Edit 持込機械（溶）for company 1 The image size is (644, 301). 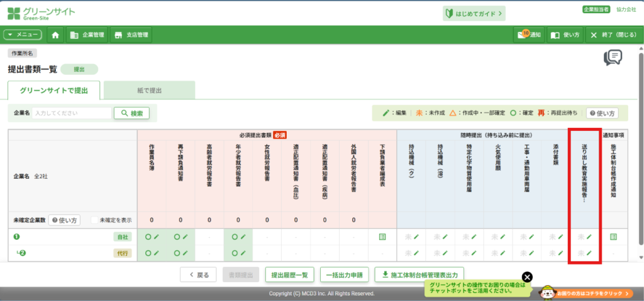point(445,237)
